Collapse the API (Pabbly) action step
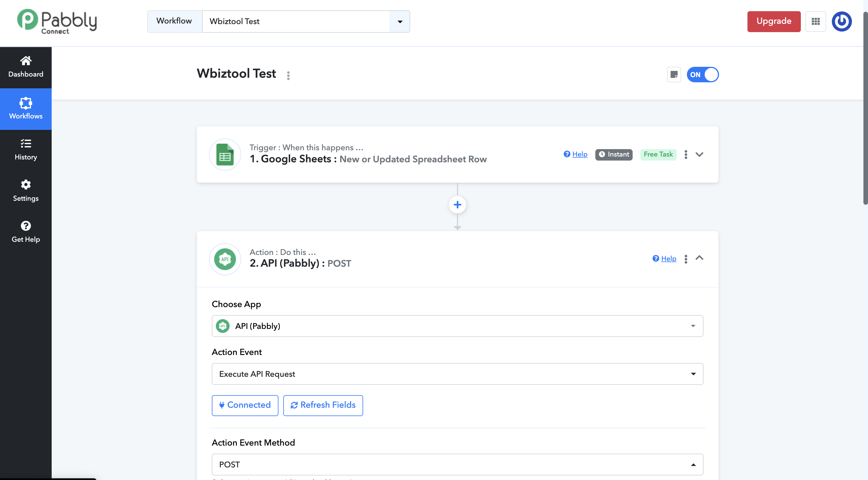 click(x=700, y=258)
